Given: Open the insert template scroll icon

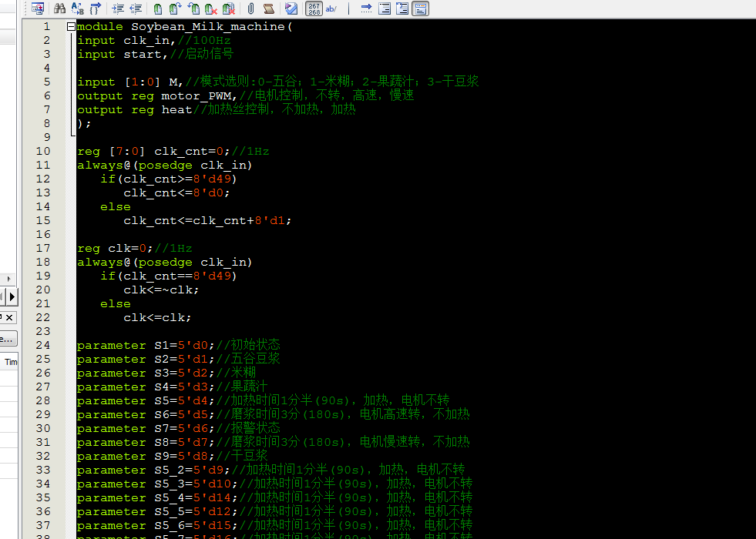Looking at the screenshot, I should pyautogui.click(x=269, y=8).
